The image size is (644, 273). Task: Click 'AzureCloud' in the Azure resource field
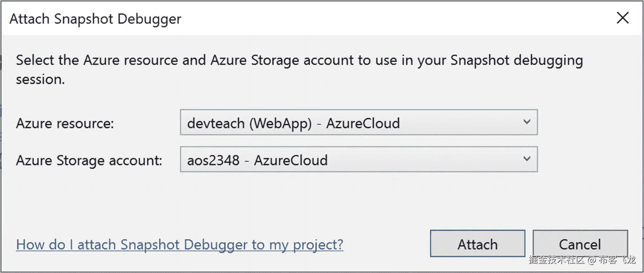(x=363, y=123)
